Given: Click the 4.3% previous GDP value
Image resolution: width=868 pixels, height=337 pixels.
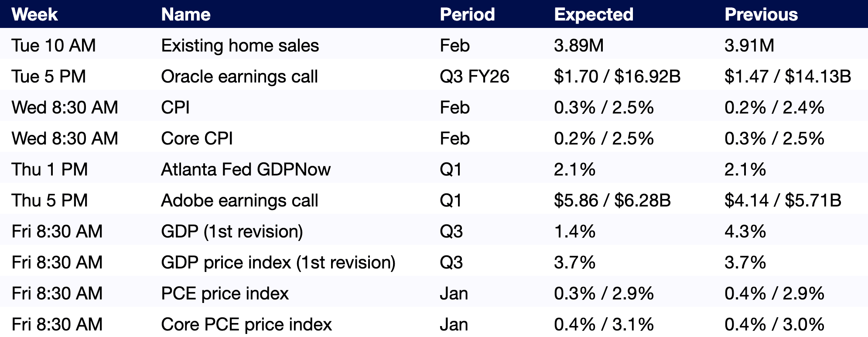Looking at the screenshot, I should [745, 231].
